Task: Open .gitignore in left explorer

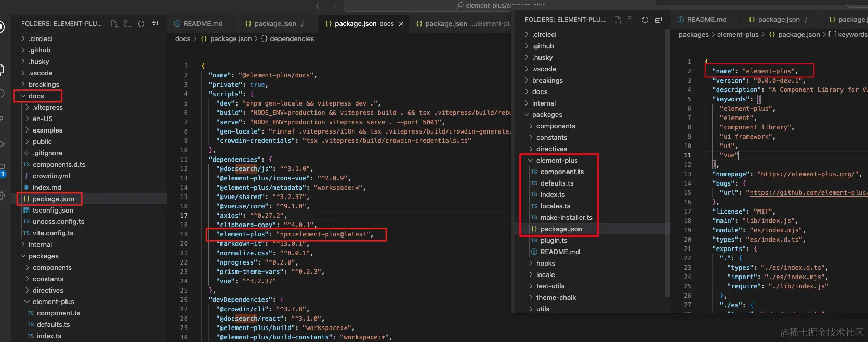Action: click(47, 153)
